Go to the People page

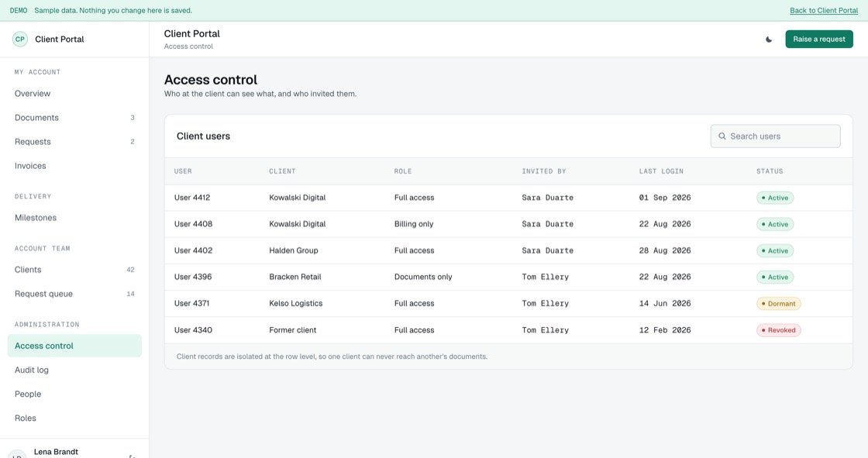coord(74,394)
